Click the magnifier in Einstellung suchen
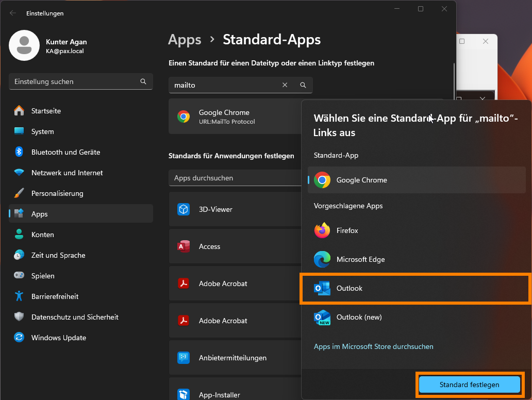This screenshot has width=532, height=400. (x=143, y=81)
